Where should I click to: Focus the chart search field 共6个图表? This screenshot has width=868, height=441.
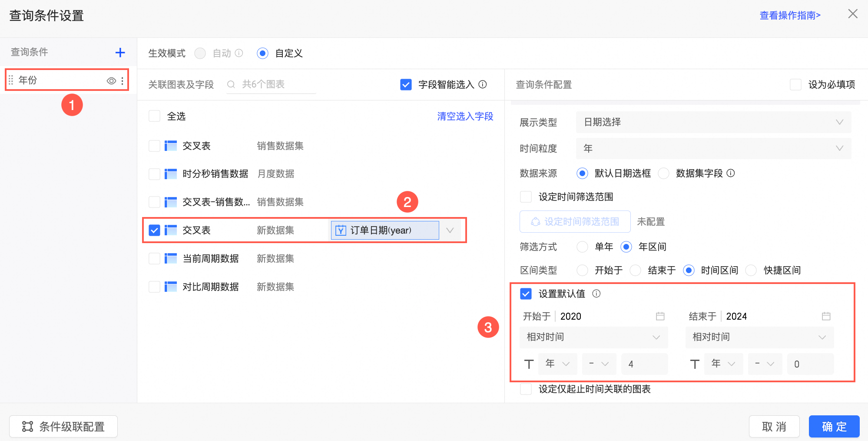271,84
